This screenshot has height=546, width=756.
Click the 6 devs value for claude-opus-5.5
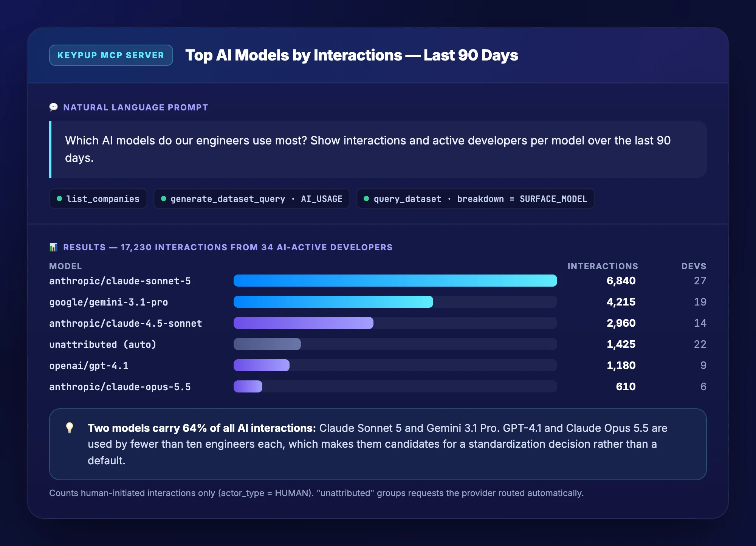coord(703,386)
